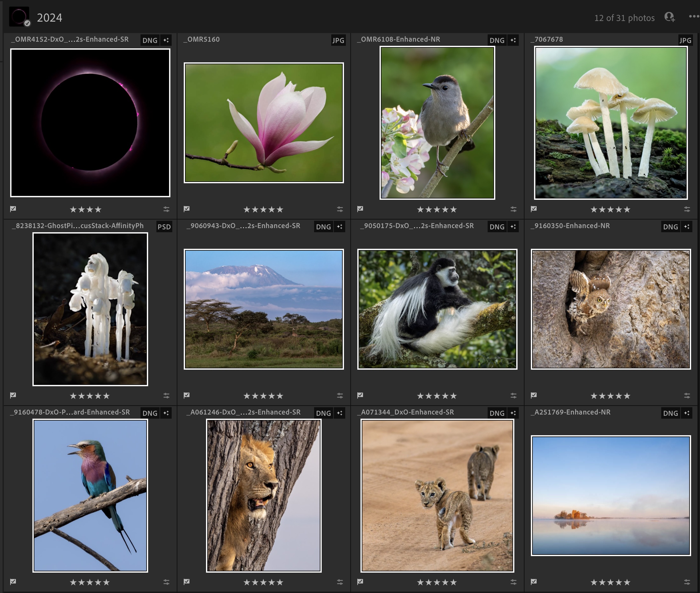Click the edit sliders icon under mushrooms photo

click(x=687, y=209)
